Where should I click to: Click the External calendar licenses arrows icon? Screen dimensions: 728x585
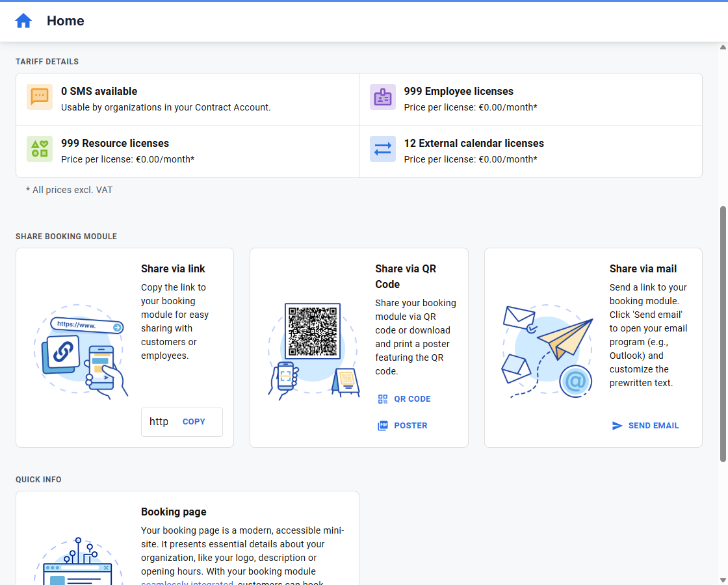coord(383,149)
